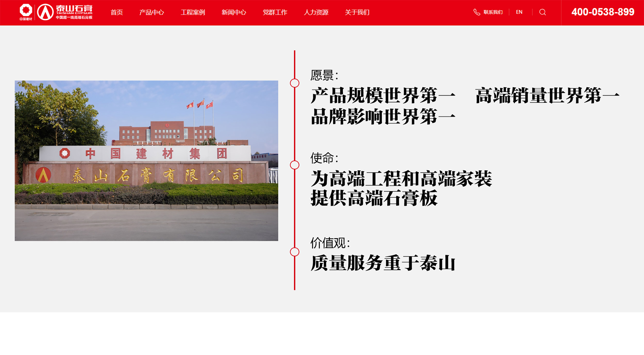
Task: Click the 使命: heading
Action: (324, 158)
